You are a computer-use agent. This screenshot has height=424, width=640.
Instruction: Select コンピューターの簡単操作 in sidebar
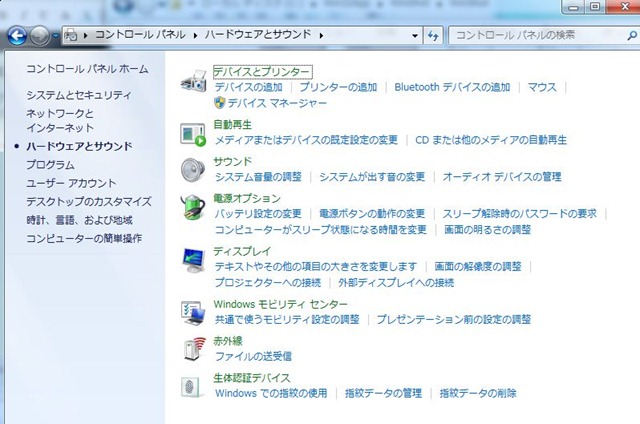[84, 238]
